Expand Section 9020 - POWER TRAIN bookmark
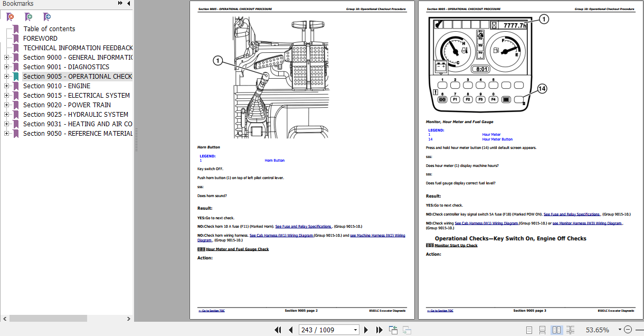Image resolution: width=644 pixels, height=336 pixels. click(x=6, y=105)
